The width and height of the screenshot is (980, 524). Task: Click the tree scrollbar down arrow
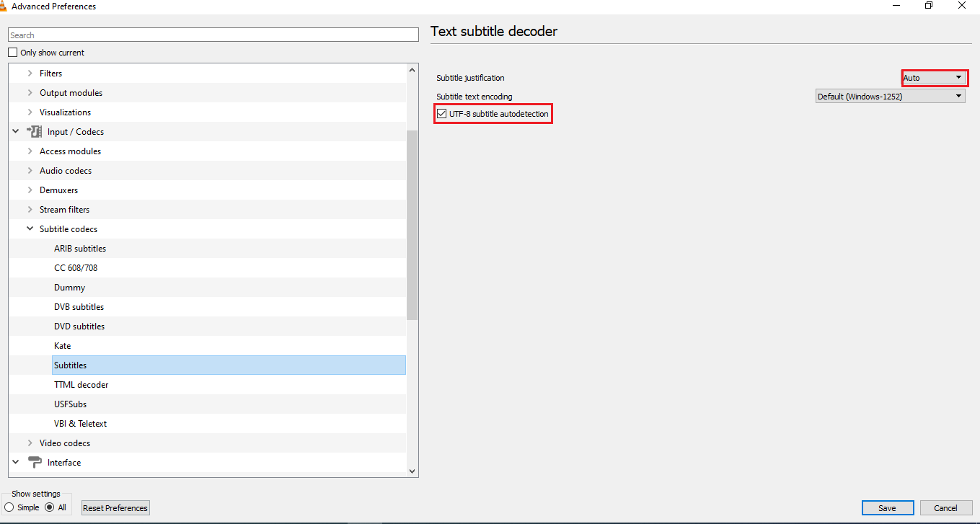click(x=412, y=471)
